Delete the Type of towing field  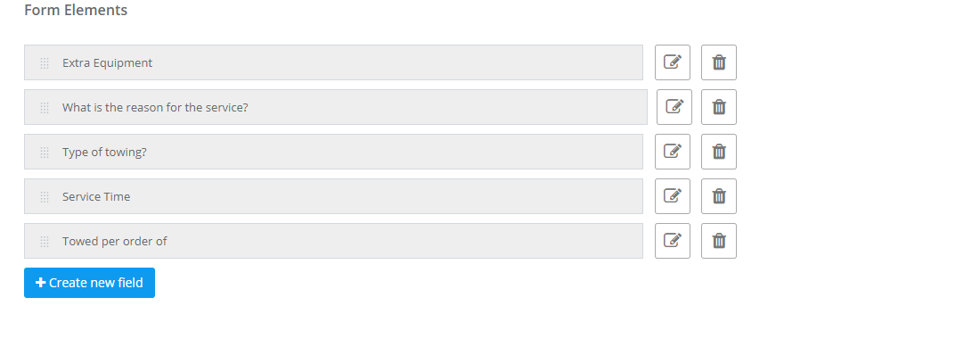[x=719, y=152]
